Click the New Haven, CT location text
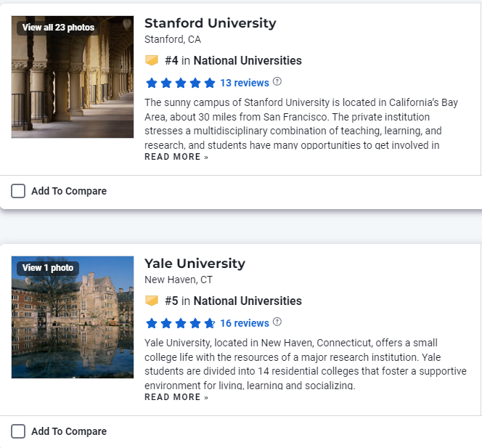The width and height of the screenshot is (482, 448). click(x=179, y=280)
